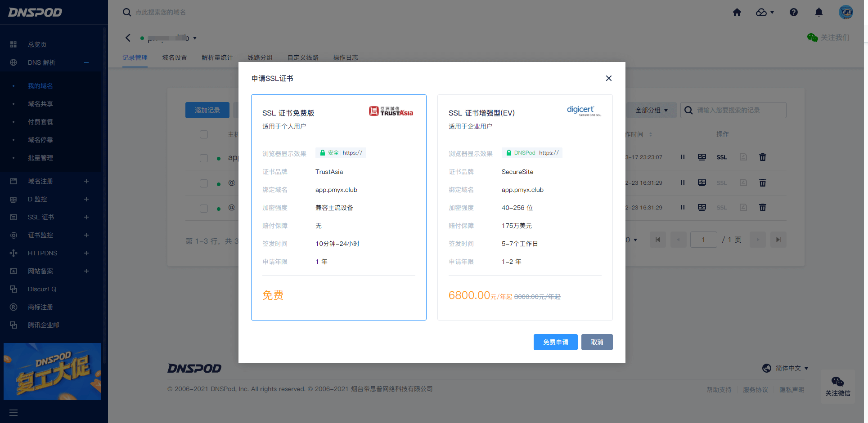The width and height of the screenshot is (868, 423).
Task: Click the WeChat 关注我们 link
Action: point(828,38)
